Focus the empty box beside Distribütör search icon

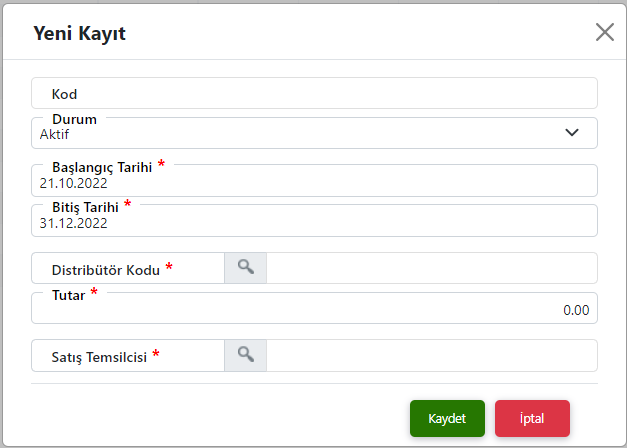click(432, 268)
